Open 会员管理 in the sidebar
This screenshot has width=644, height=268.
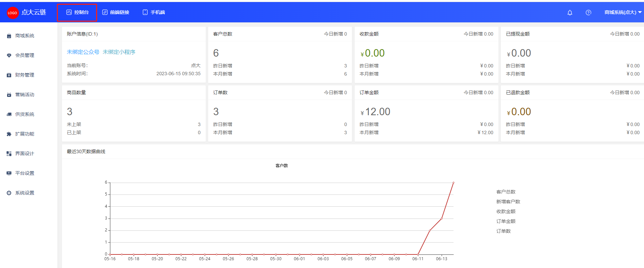tap(25, 55)
